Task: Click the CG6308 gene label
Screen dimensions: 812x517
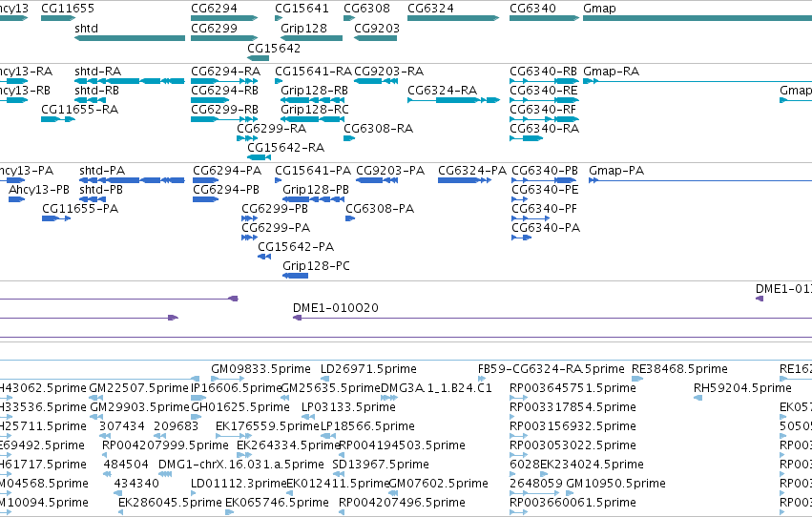Action: click(x=366, y=9)
